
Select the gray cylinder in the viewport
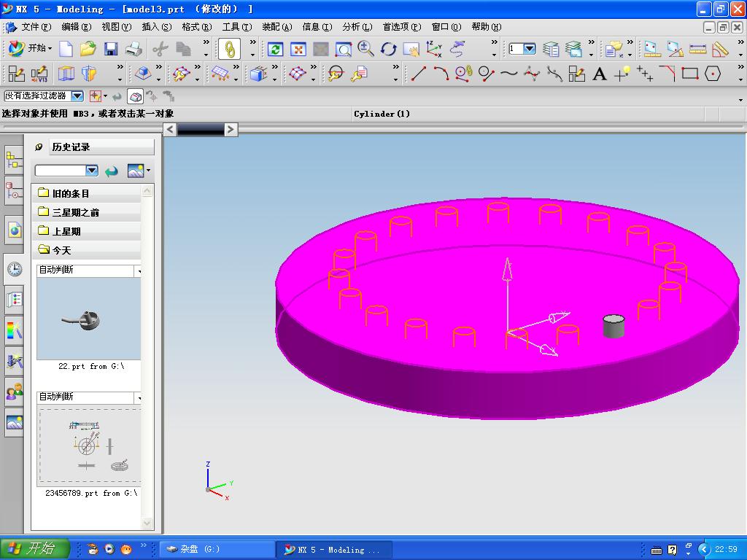(614, 326)
